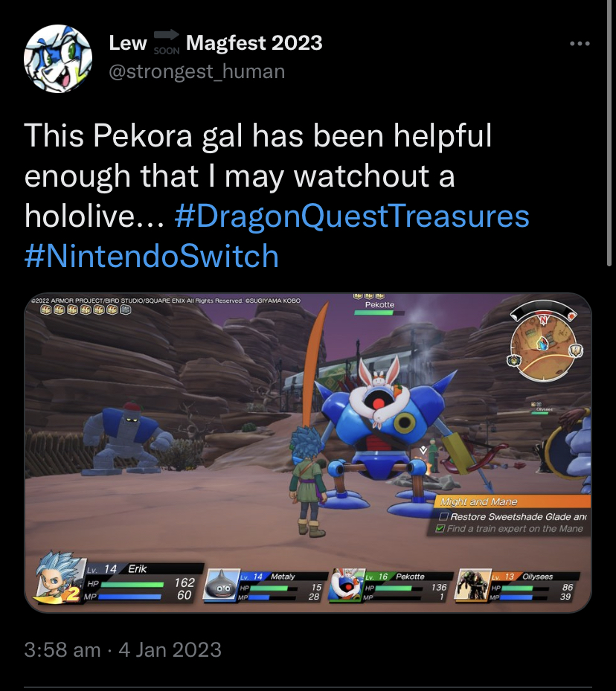Viewport: 616px width, 691px height.
Task: Toggle the Restore Sweetshade Glade checkbox
Action: pos(444,516)
